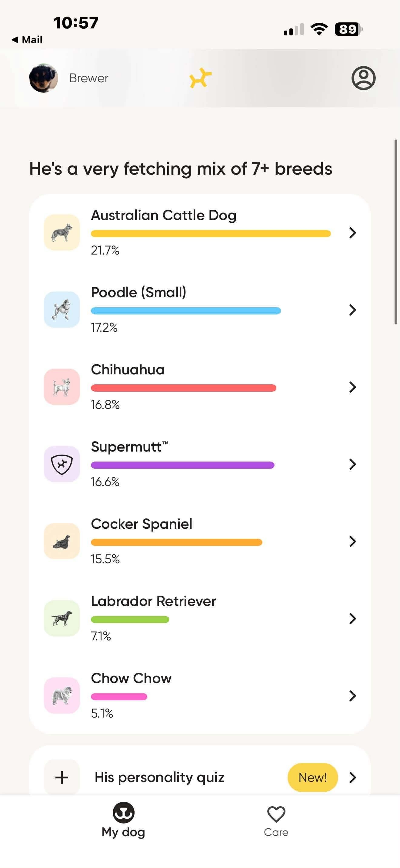The image size is (400, 868).
Task: Tap the Labrador Retriever breed icon
Action: (x=62, y=618)
